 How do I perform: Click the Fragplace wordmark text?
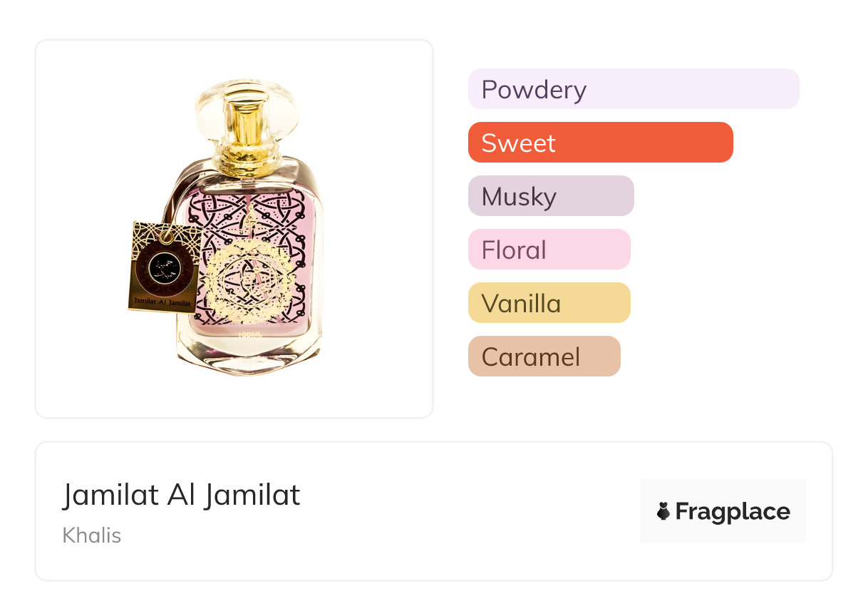pos(733,511)
